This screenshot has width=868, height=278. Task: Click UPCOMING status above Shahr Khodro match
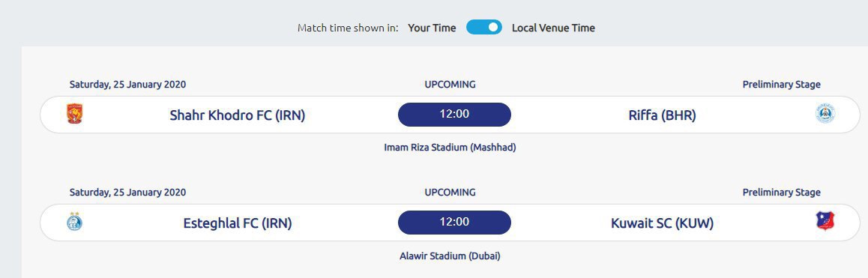[450, 85]
